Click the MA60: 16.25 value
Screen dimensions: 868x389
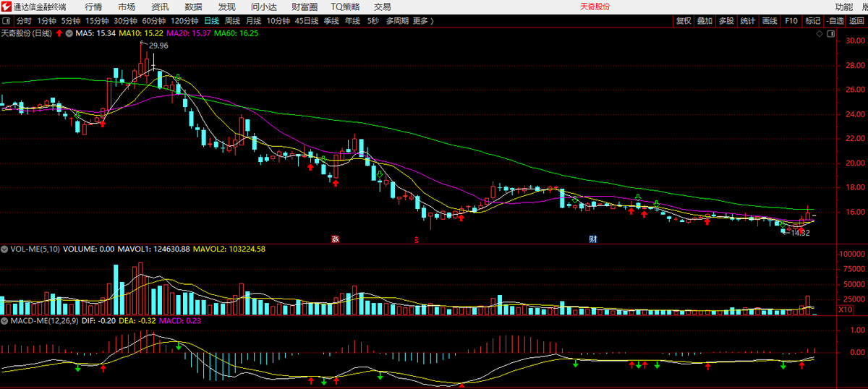point(236,33)
